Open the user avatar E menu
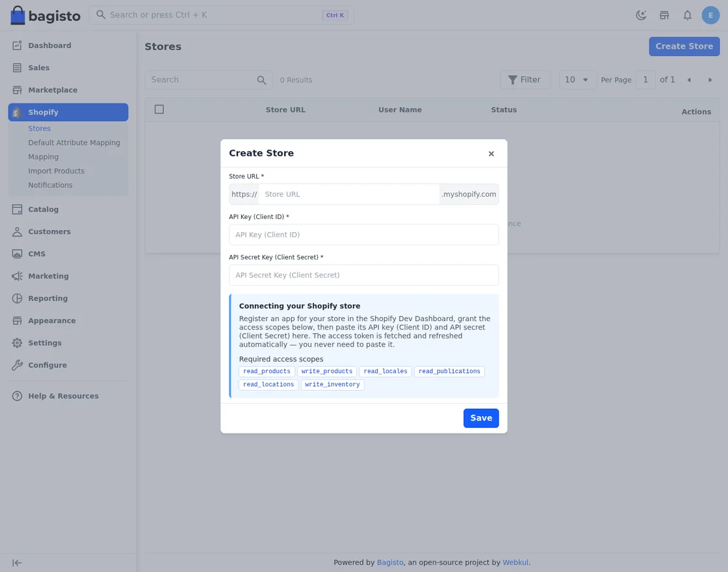 pyautogui.click(x=710, y=16)
